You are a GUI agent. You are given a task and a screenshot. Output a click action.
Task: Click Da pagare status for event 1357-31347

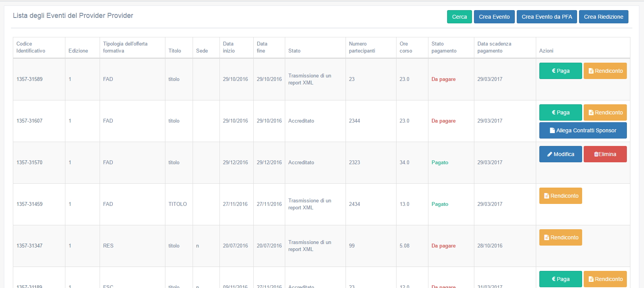[443, 246]
